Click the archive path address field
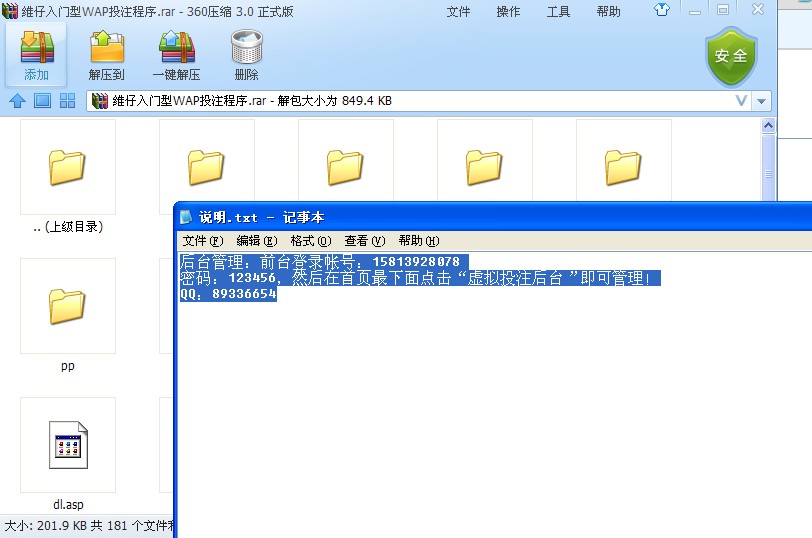 click(x=419, y=100)
